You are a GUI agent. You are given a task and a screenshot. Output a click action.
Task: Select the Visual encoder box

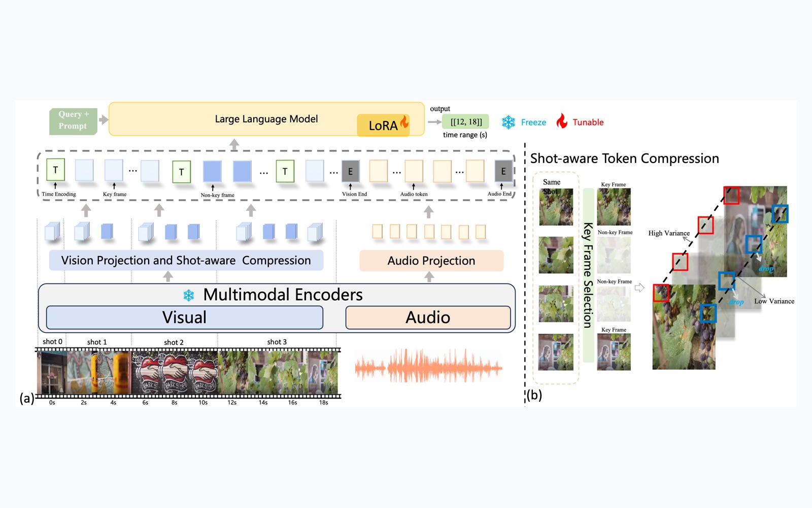pyautogui.click(x=185, y=317)
